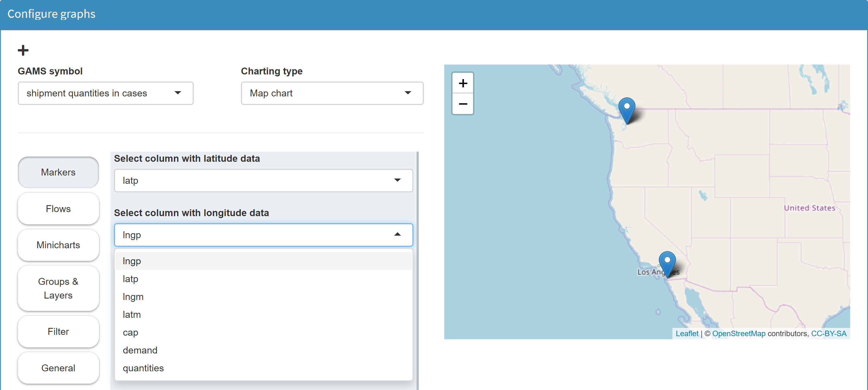Open the GAMS symbol dropdown
868x390 pixels.
click(105, 93)
